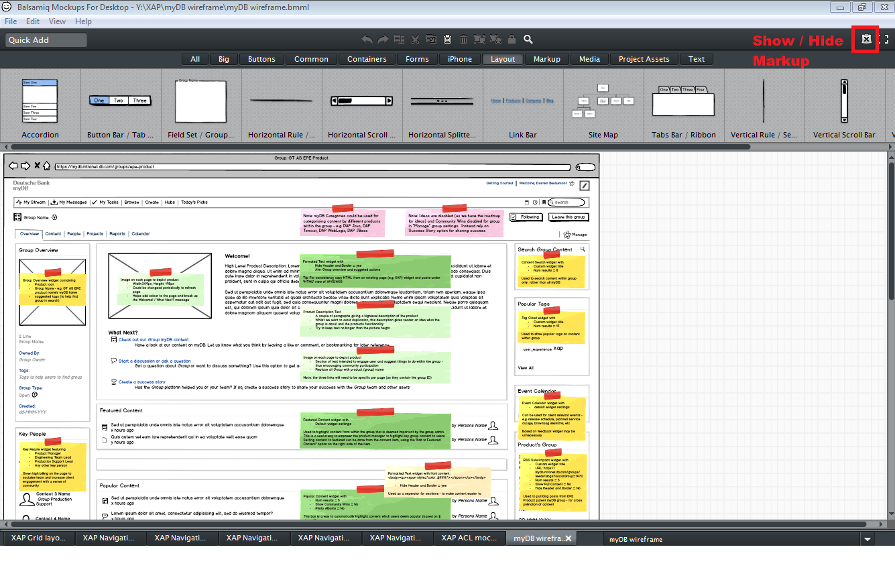Open the Group Name dropdown arrow

click(54, 217)
